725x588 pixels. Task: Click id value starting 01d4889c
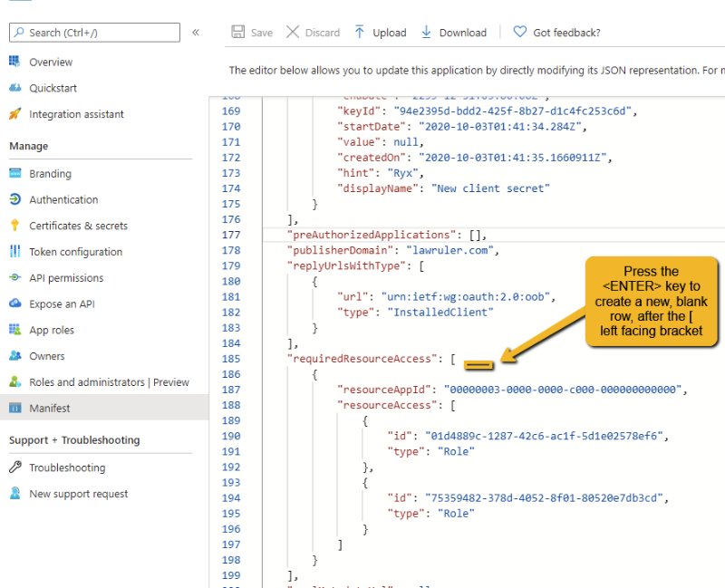544,436
